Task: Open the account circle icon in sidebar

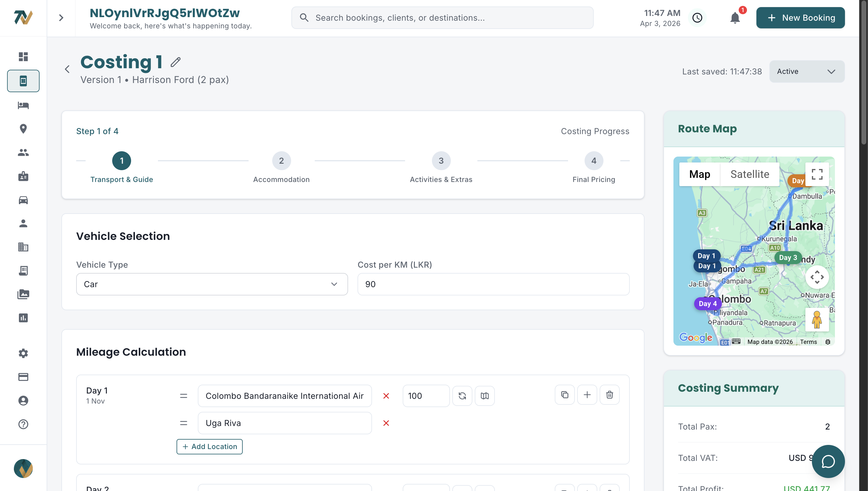Action: coord(23,401)
